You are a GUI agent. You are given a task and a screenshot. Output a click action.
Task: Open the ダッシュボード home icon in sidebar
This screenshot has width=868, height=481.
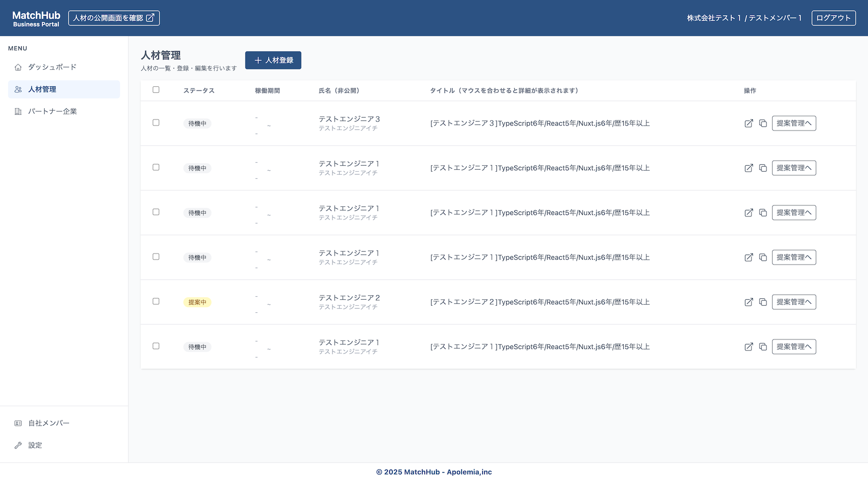point(18,67)
